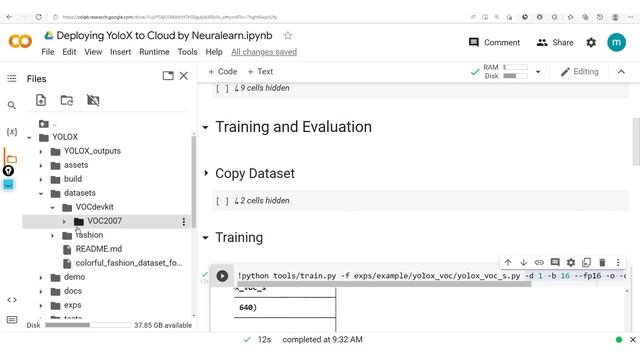This screenshot has height=360, width=640.
Task: Open the user account avatar
Action: point(616,42)
